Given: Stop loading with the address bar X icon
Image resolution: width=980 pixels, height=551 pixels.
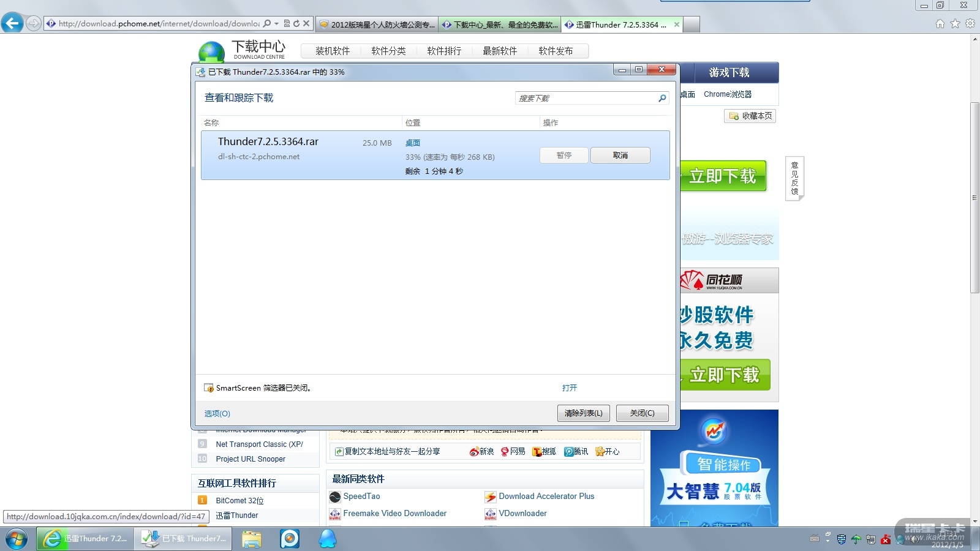Looking at the screenshot, I should [306, 24].
